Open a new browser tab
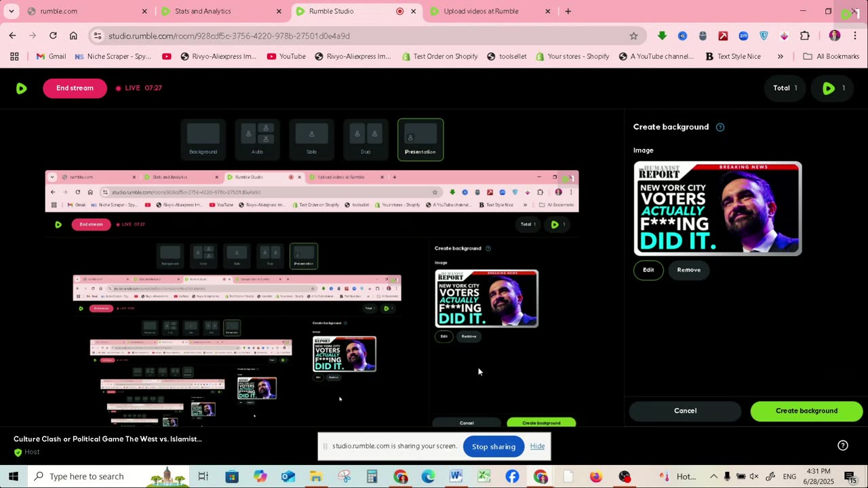Viewport: 868px width, 488px height. point(568,11)
